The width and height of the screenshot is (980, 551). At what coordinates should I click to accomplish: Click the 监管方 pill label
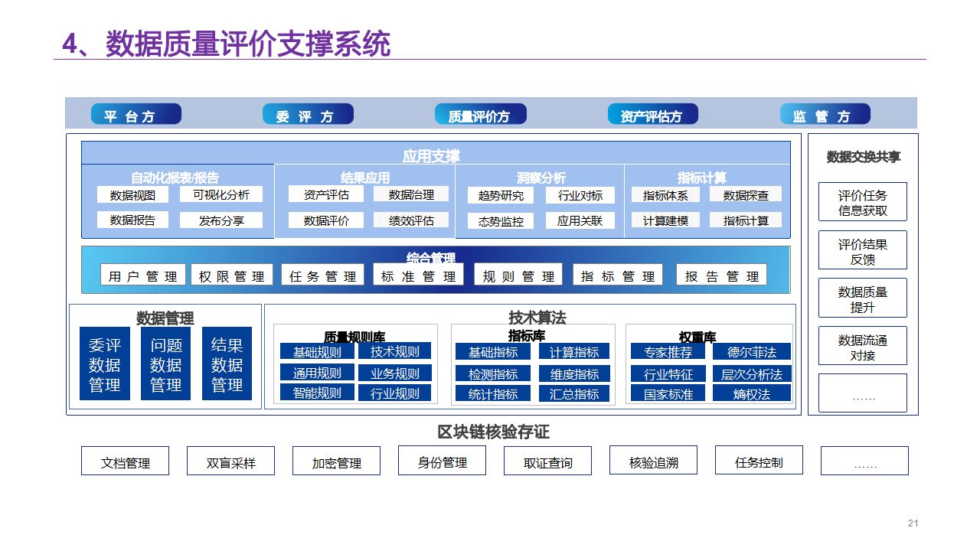pyautogui.click(x=826, y=114)
